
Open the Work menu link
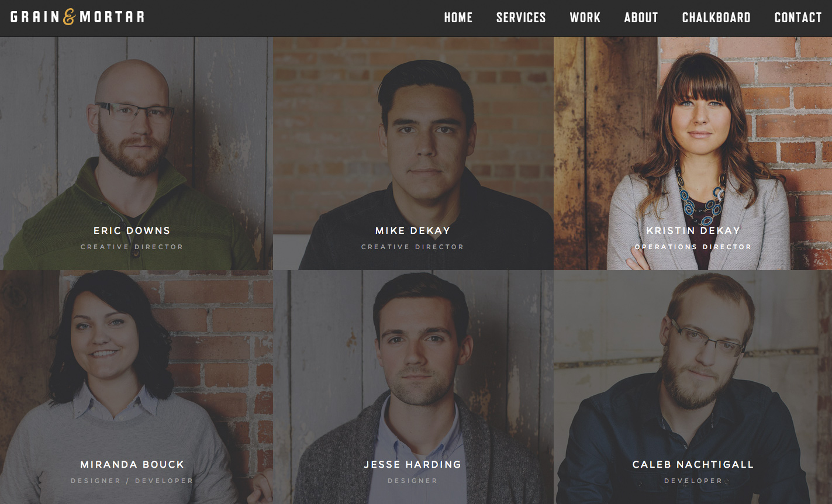[585, 18]
